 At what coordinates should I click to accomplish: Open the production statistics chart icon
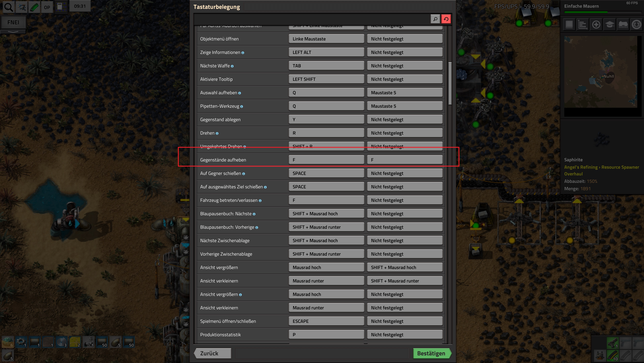583,25
